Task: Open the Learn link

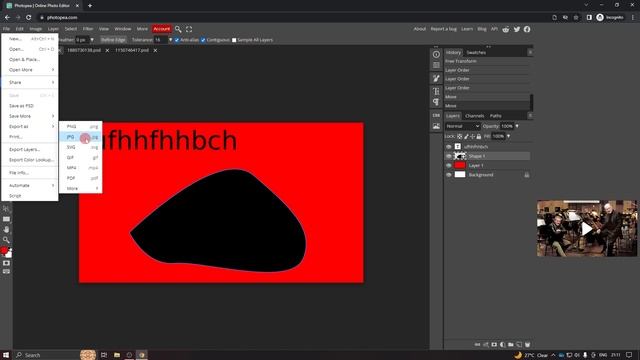Action: point(467,29)
